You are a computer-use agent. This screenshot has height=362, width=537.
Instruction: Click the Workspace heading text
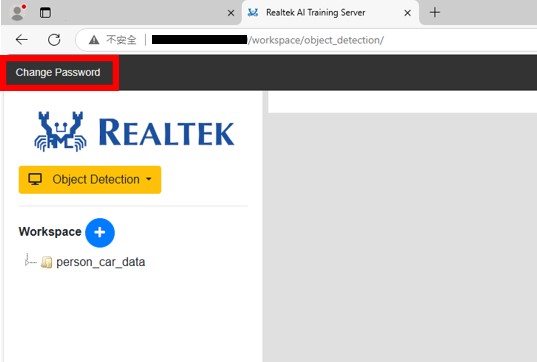[50, 232]
